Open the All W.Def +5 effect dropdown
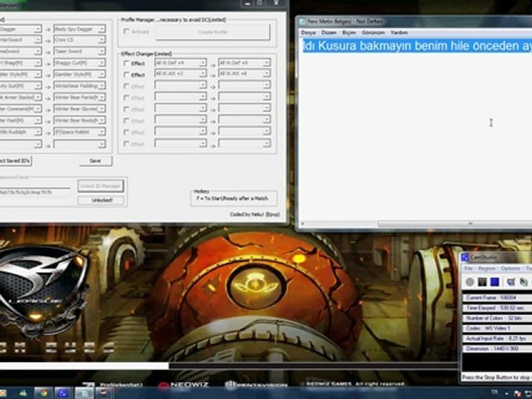Image resolution: width=532 pixels, height=399 pixels. click(267, 63)
